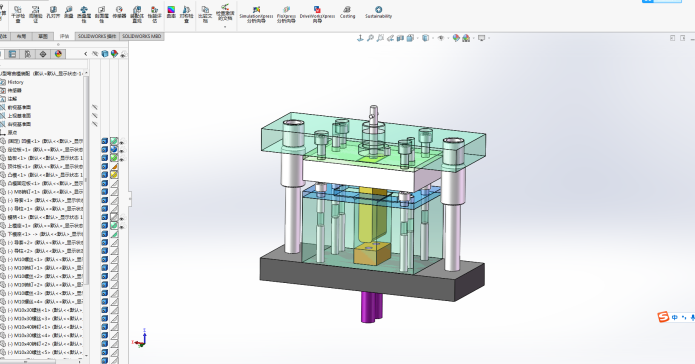Open the Symmetry Check (对称检查) tool
Image resolution: width=695 pixels, height=364 pixels.
coord(187,15)
